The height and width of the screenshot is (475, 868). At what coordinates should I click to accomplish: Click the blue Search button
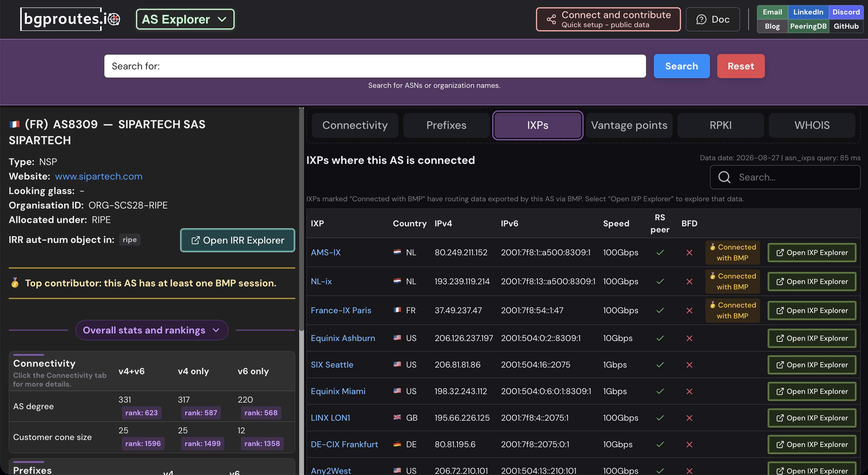[x=681, y=66]
